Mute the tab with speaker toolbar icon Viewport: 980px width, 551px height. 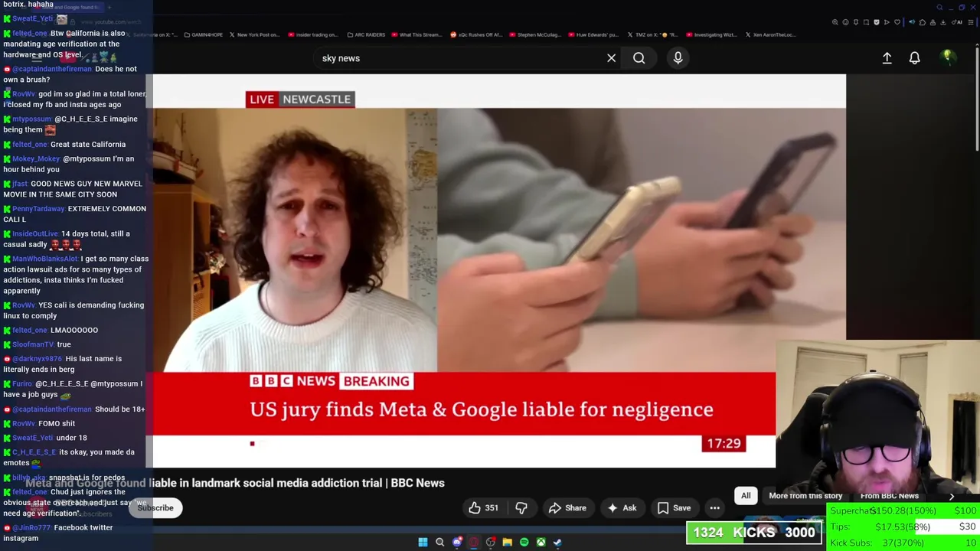click(x=912, y=22)
